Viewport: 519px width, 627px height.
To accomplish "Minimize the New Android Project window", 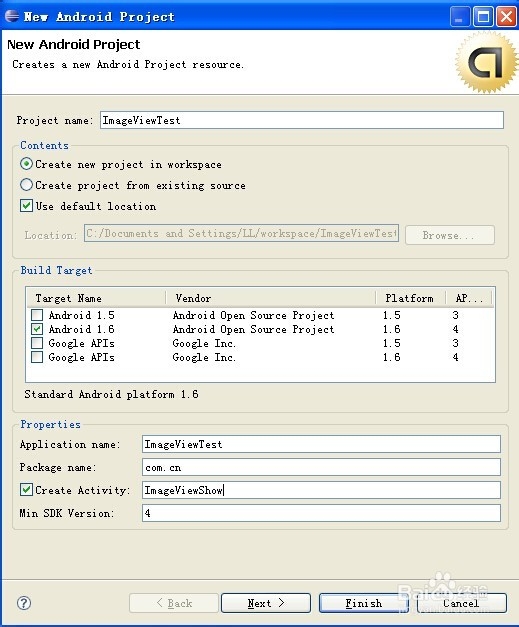I will [x=460, y=17].
